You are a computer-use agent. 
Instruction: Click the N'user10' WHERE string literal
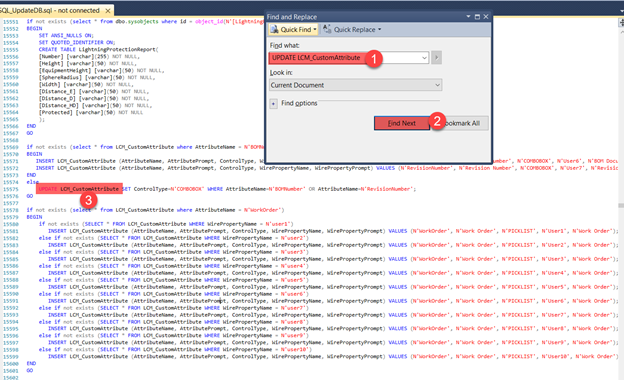point(295,350)
